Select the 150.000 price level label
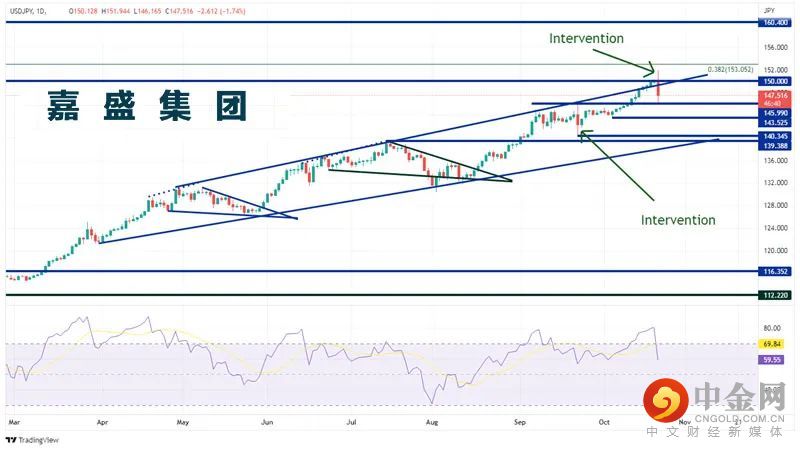This screenshot has width=800, height=450. [x=775, y=81]
